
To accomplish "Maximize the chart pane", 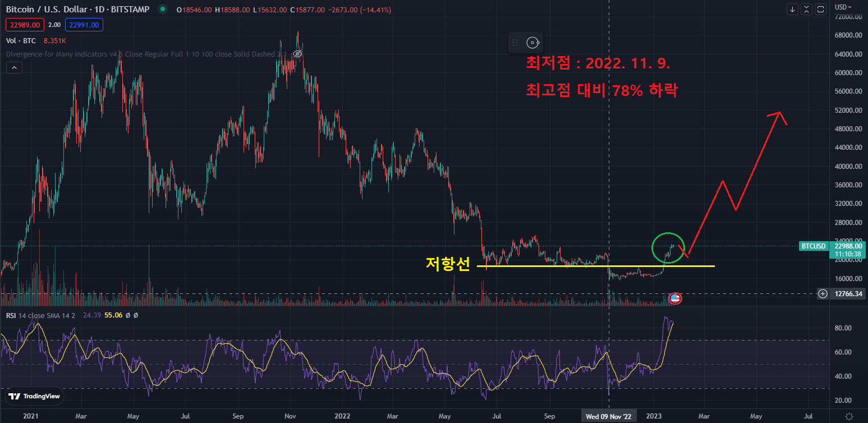I will (x=820, y=9).
